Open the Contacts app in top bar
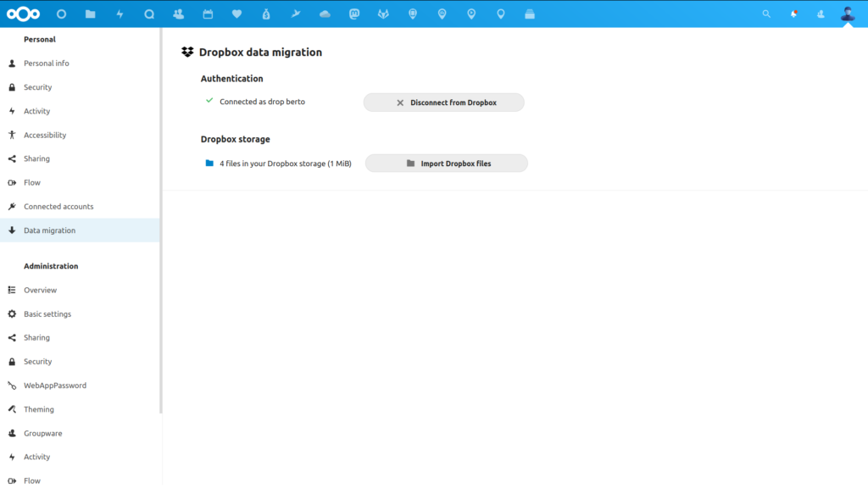The image size is (868, 488). 178,14
